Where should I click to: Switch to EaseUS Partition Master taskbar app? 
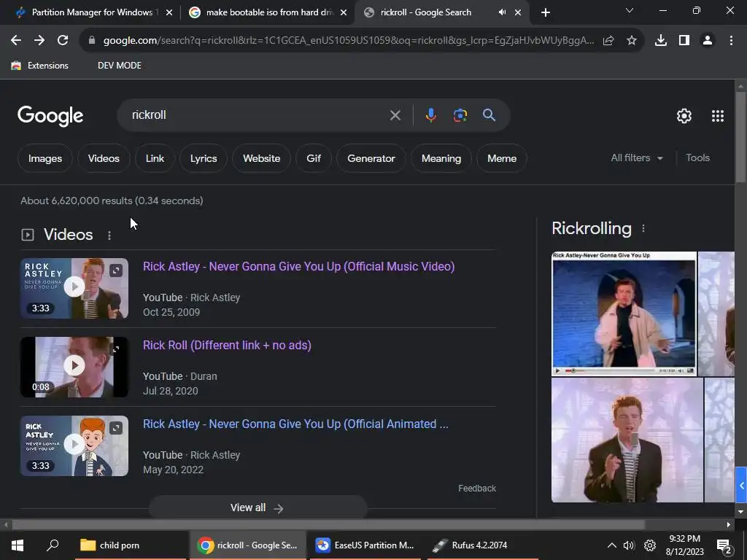365,545
